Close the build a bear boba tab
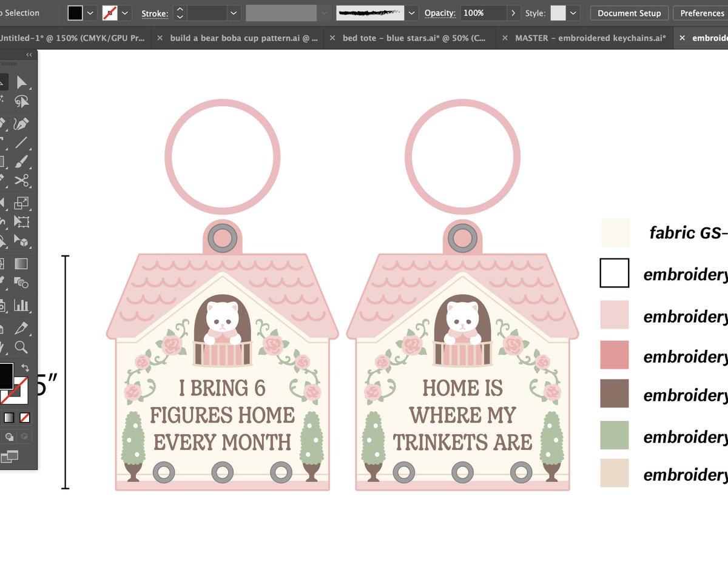This screenshot has width=728, height=570. [160, 38]
